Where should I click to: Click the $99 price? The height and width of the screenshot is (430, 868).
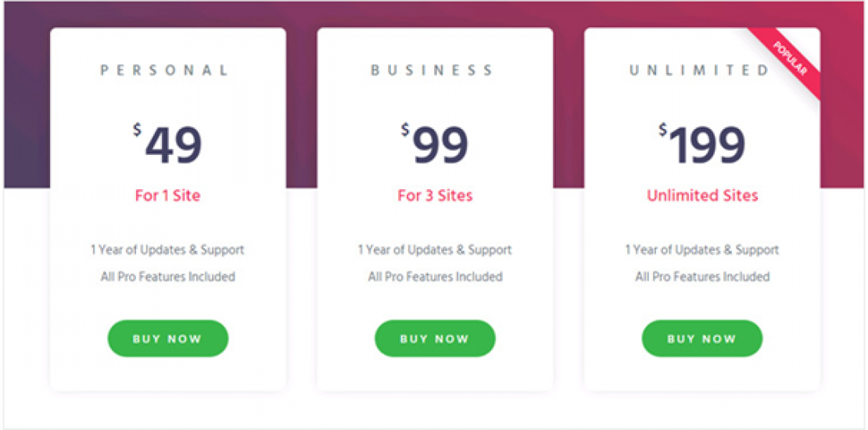coord(441,145)
